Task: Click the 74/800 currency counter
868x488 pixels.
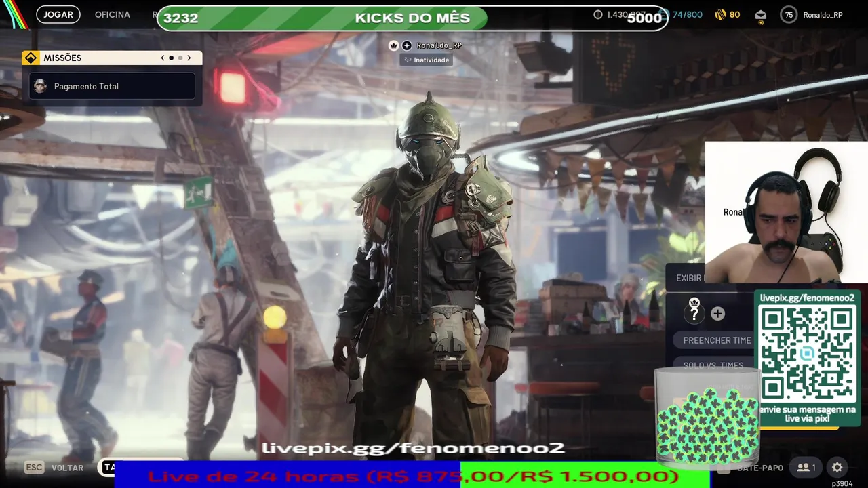Action: coord(687,14)
